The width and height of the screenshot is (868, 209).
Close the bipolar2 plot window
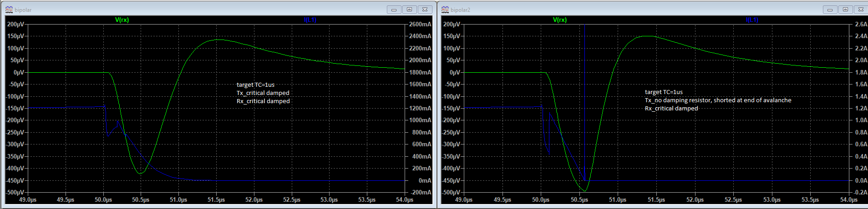coord(861,10)
